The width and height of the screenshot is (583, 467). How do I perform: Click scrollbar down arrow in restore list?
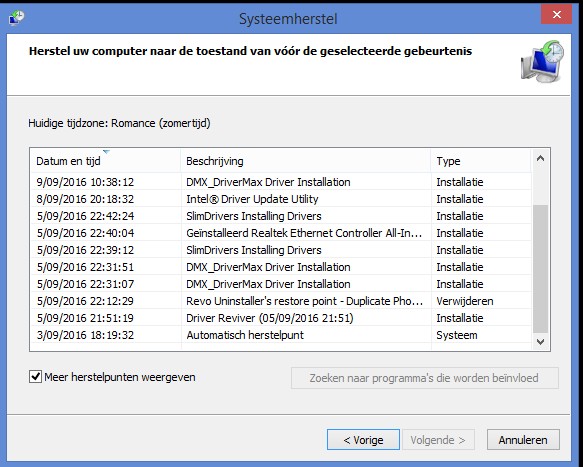click(x=541, y=341)
